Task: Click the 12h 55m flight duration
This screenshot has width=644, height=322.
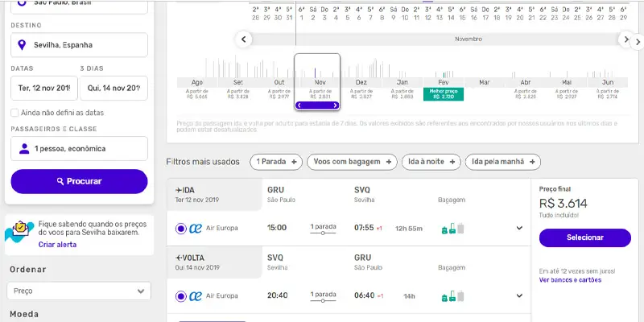Action: tap(409, 229)
